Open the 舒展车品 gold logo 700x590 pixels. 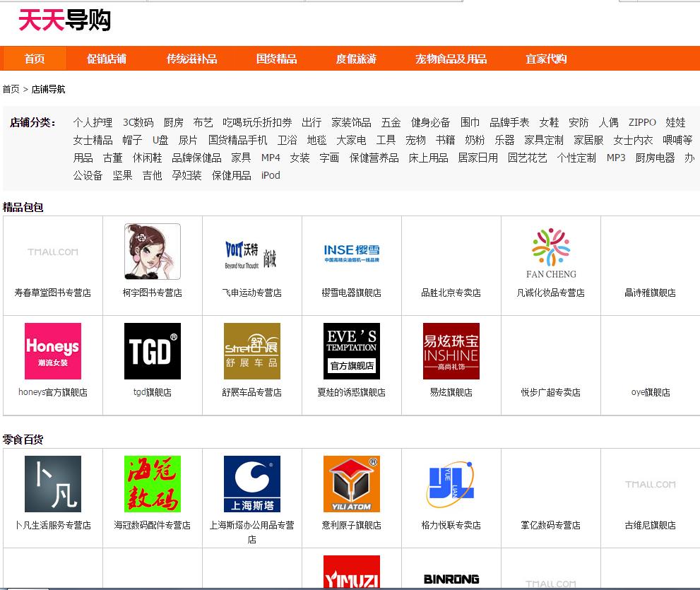tap(251, 351)
